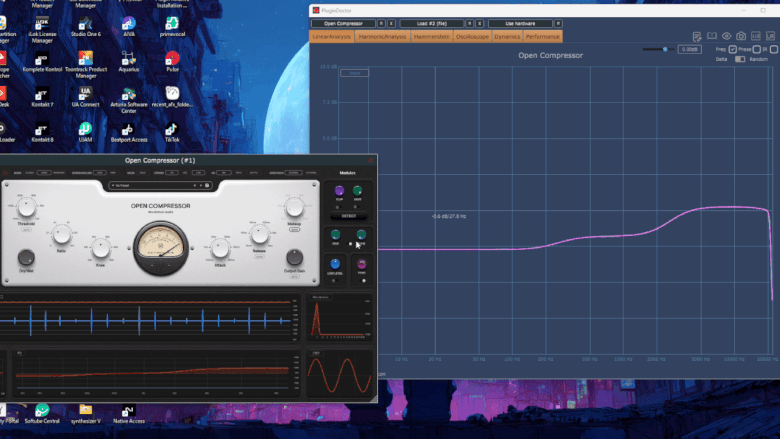Open the Use hardware selector
The image size is (780, 439).
point(522,23)
